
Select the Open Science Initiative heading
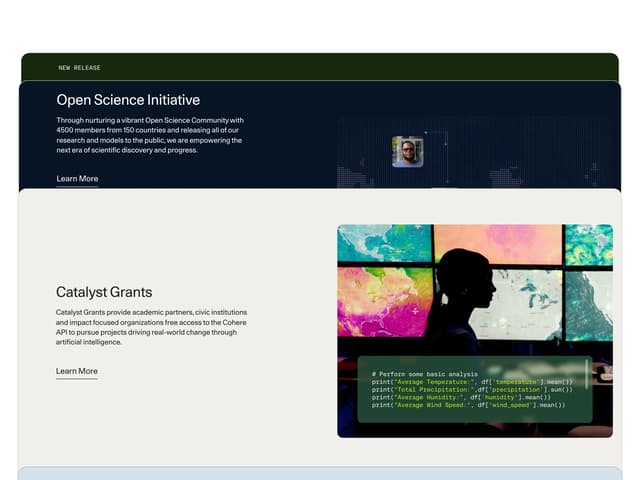(128, 100)
